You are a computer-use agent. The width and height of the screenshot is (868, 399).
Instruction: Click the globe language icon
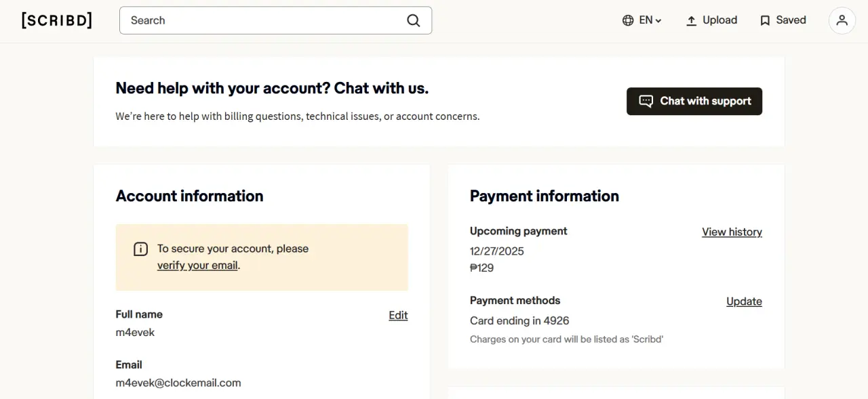click(x=628, y=20)
